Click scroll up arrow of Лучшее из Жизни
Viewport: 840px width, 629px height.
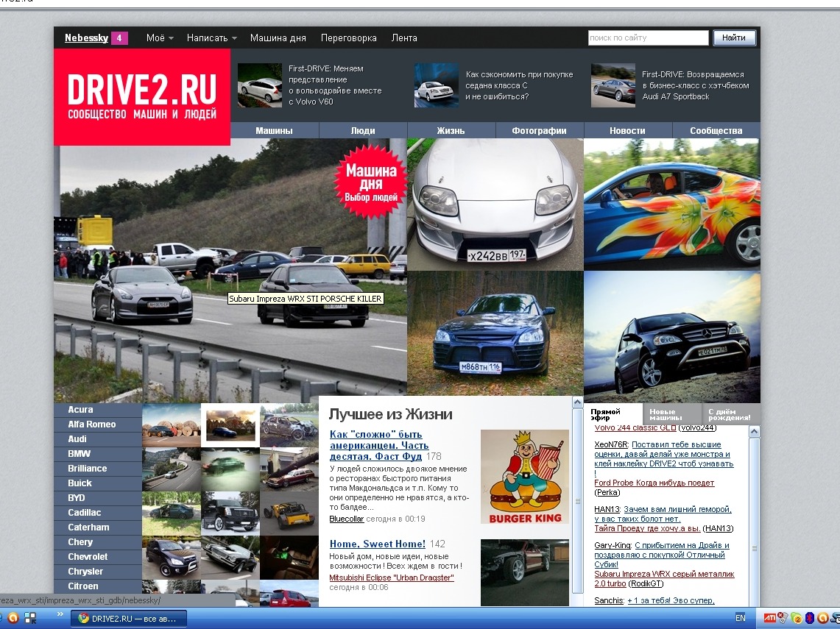(x=577, y=402)
